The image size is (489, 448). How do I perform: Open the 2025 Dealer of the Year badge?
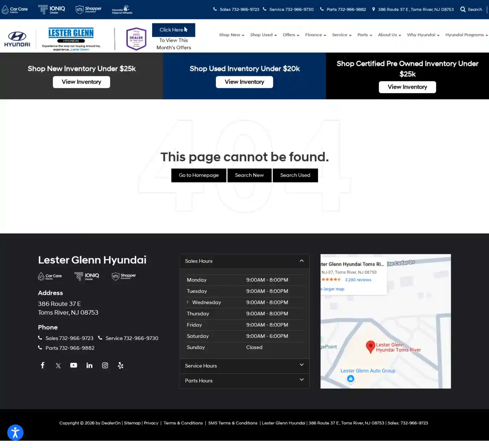point(136,39)
